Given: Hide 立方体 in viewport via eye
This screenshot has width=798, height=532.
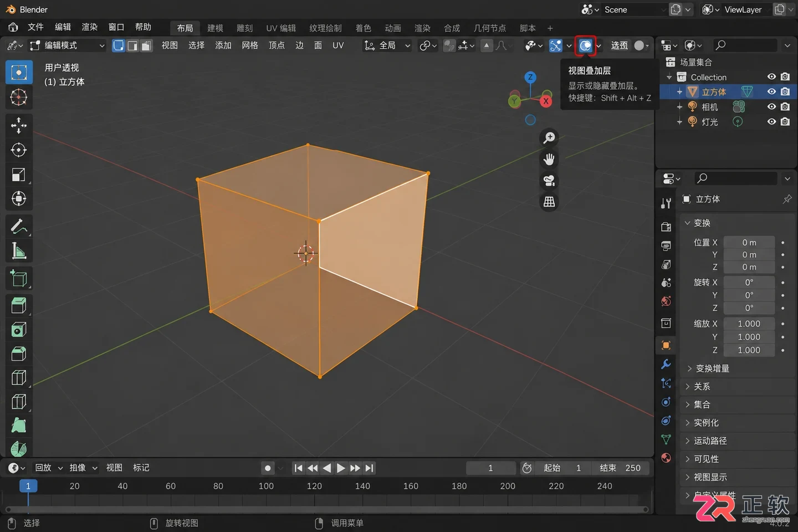Looking at the screenshot, I should 771,91.
